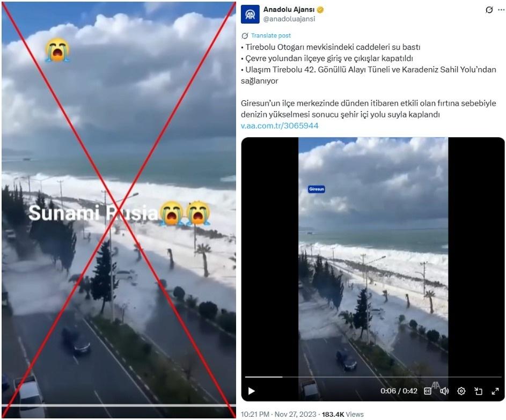This screenshot has height=420, width=506.
Task: Open the @anadoluajansi handle
Action: point(289,19)
